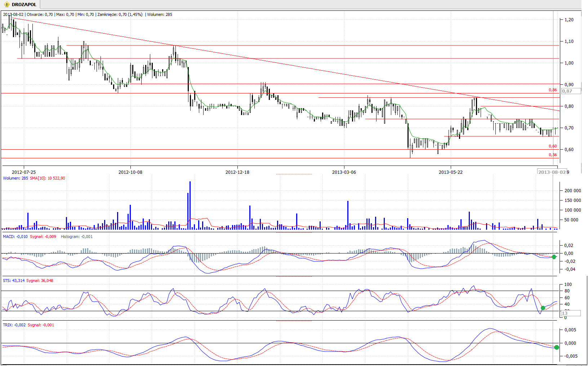Click the SMA[10]: 10 522,90 label
Screen dimensions: 588x366
[48, 178]
